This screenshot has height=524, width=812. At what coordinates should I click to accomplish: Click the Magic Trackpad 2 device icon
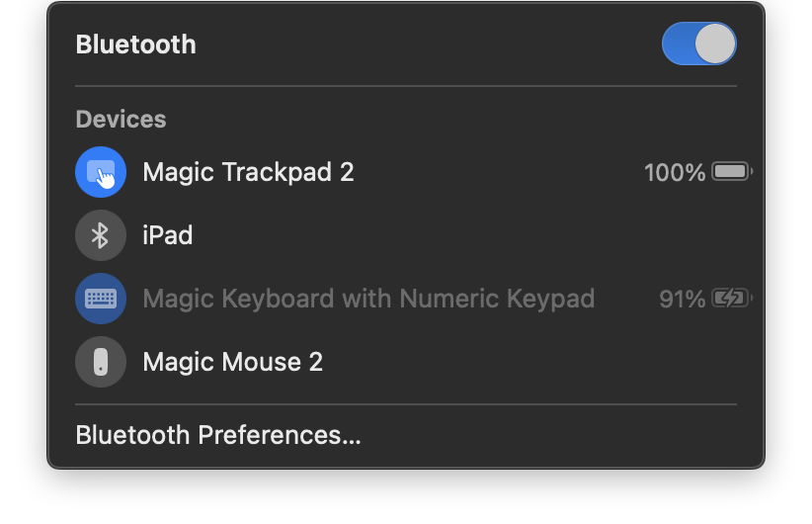[x=101, y=172]
